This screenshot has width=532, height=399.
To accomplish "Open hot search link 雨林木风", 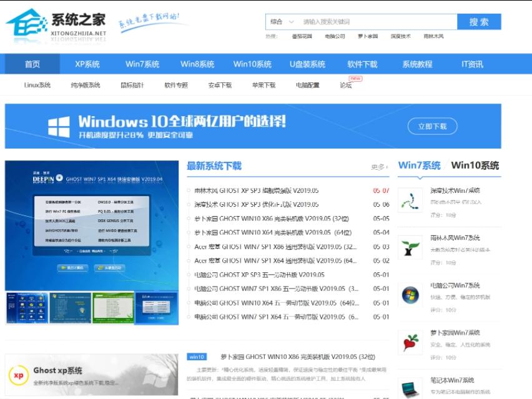I will click(433, 36).
